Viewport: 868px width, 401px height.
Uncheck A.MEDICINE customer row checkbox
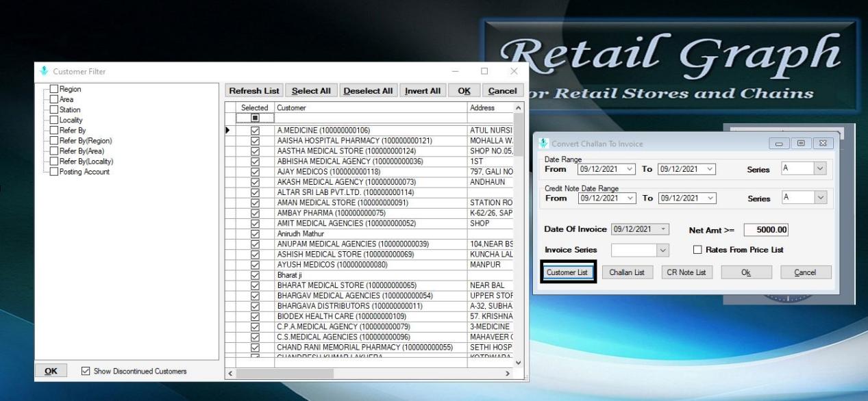coord(255,130)
